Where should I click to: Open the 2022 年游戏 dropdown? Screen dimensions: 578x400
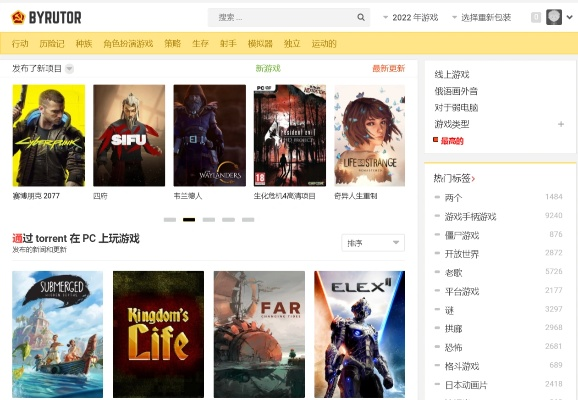click(411, 17)
